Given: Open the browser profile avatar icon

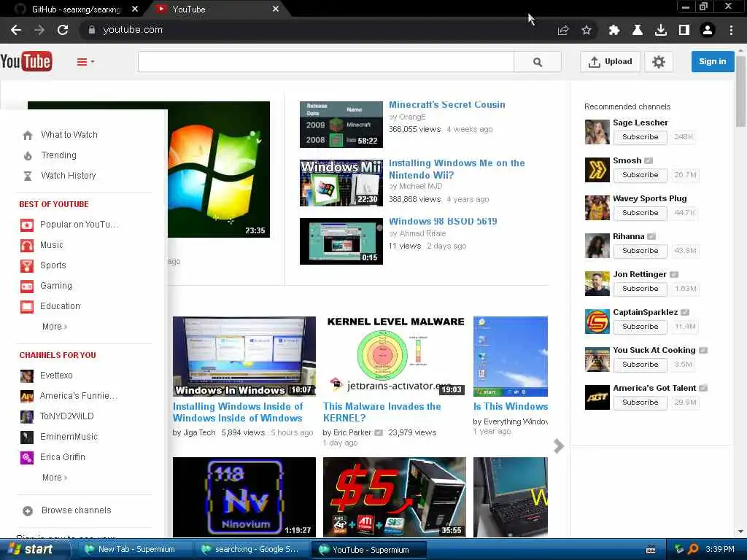Looking at the screenshot, I should pos(708,30).
